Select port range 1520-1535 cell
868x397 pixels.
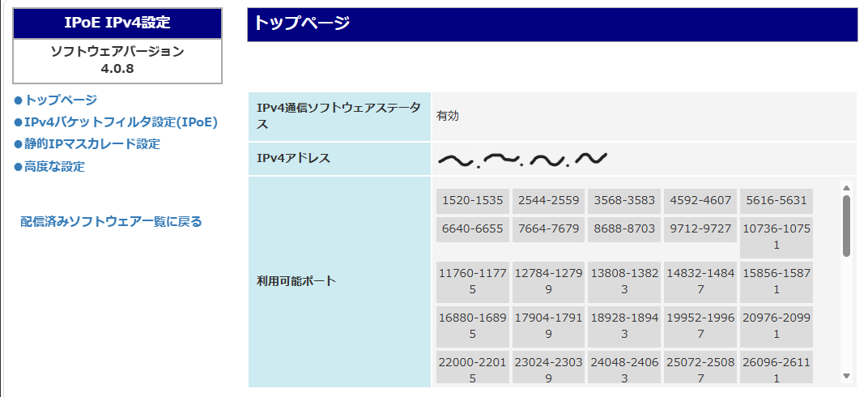(472, 201)
